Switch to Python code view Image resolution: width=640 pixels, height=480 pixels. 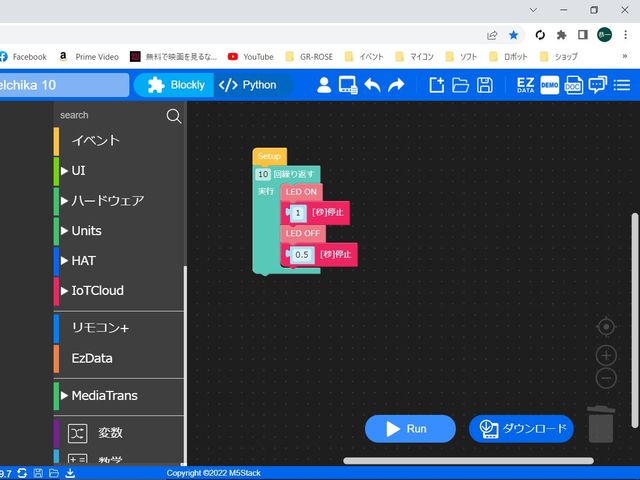point(250,85)
